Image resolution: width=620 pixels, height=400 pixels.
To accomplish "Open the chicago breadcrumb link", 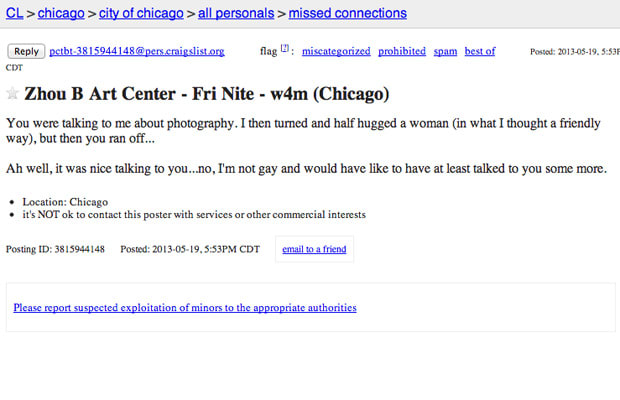I will click(x=61, y=13).
